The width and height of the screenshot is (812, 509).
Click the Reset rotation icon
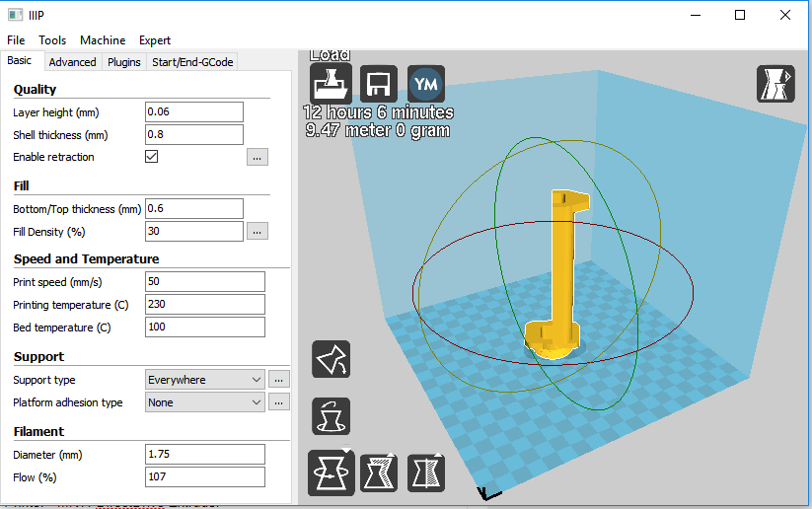(x=331, y=416)
